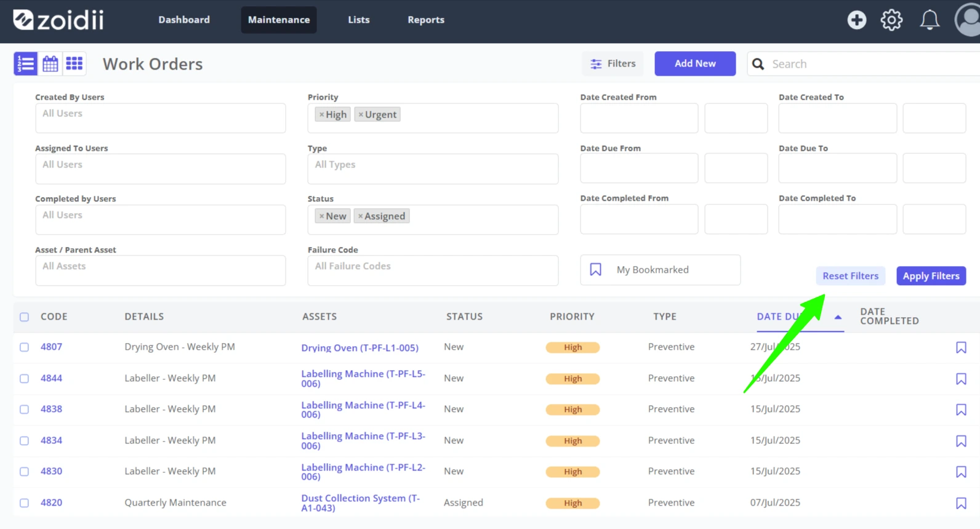Image resolution: width=980 pixels, height=529 pixels.
Task: Sort by the CODE column header
Action: pos(54,317)
